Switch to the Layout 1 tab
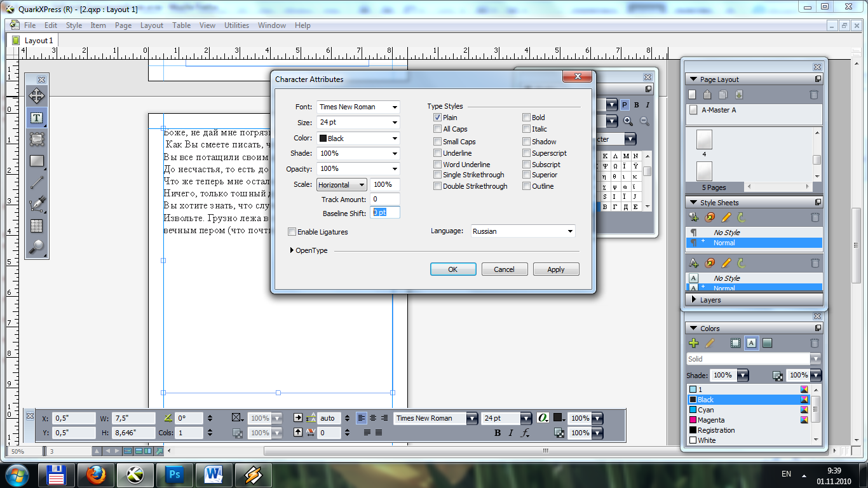The height and width of the screenshot is (488, 868). (x=33, y=40)
